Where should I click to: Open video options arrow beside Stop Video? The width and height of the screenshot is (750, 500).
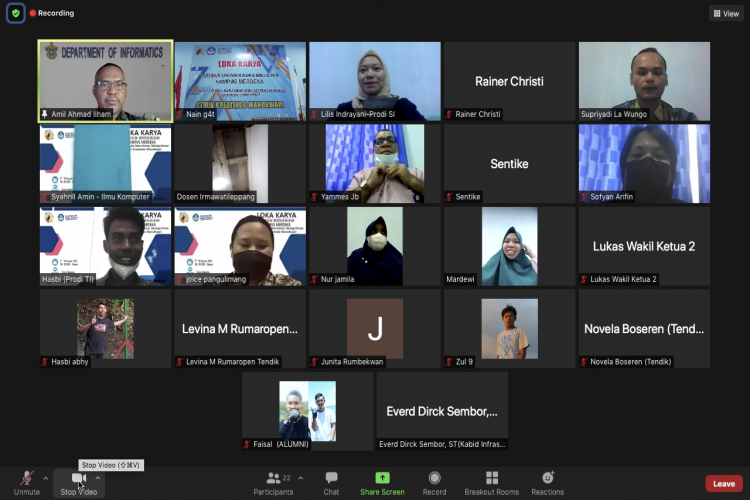(98, 478)
